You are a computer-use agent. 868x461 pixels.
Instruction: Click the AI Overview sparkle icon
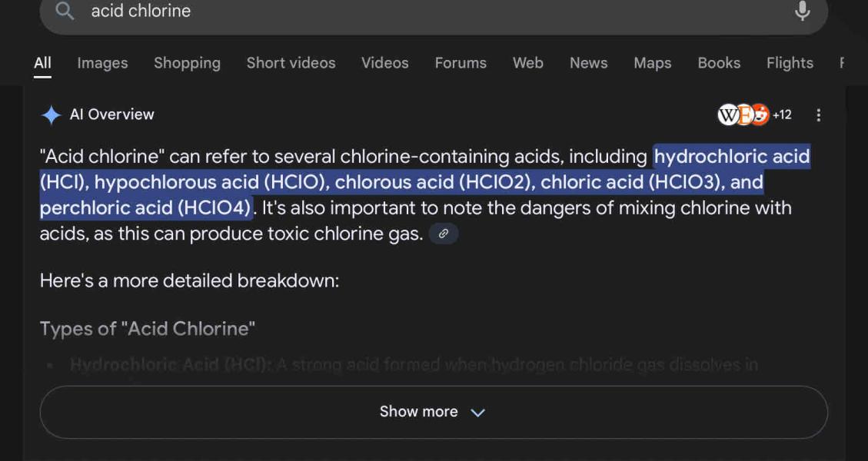(52, 115)
